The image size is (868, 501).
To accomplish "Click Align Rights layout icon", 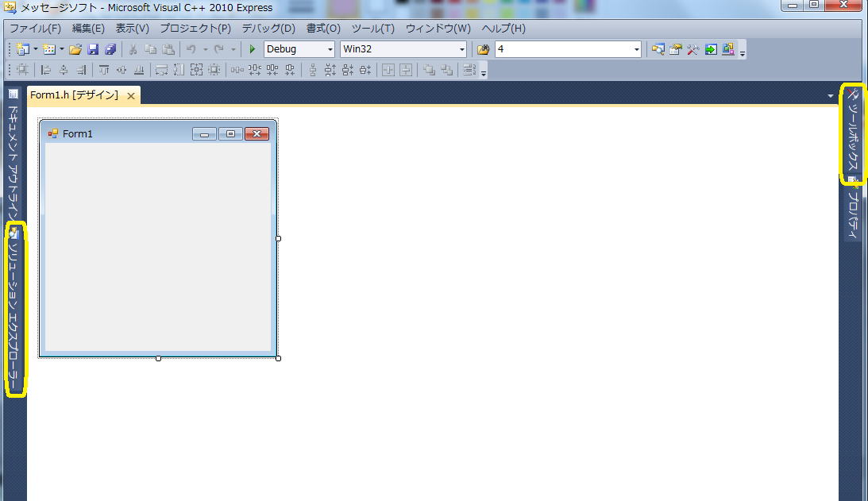I will (x=81, y=70).
